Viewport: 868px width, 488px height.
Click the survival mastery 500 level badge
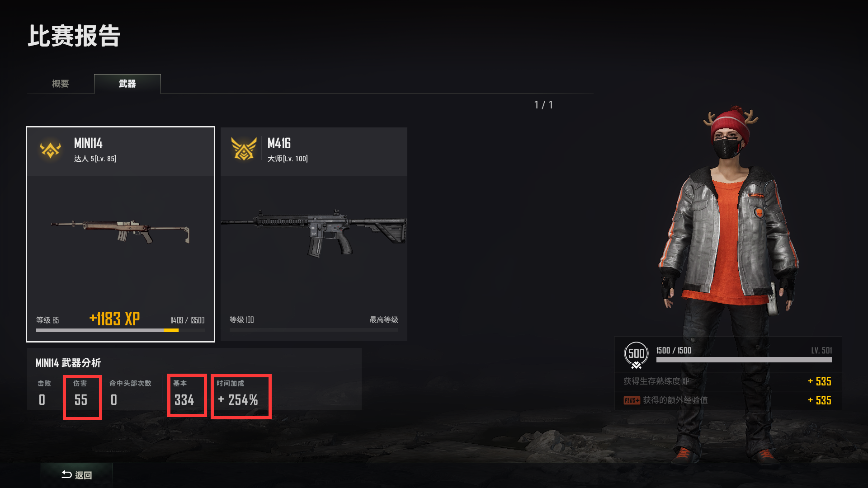(x=636, y=355)
